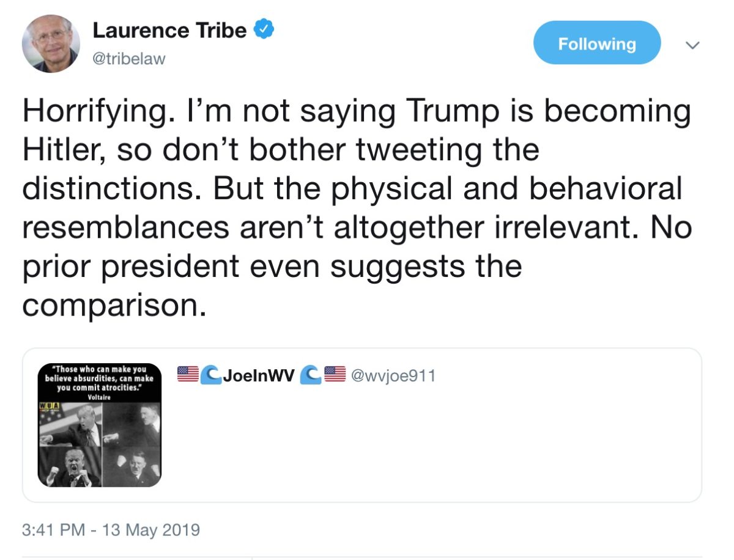
Task: Open Laurence Tribe's profile avatar photo
Action: tap(51, 44)
